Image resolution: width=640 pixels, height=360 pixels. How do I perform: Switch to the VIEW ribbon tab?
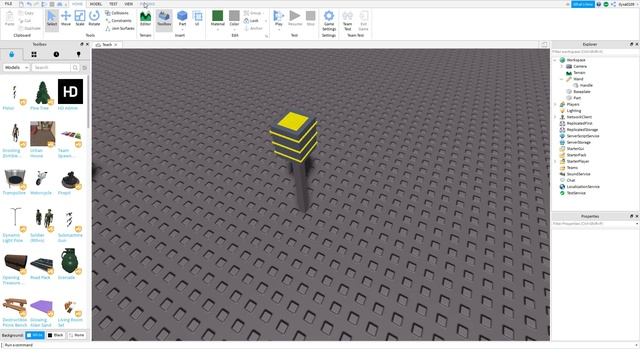[x=129, y=4]
